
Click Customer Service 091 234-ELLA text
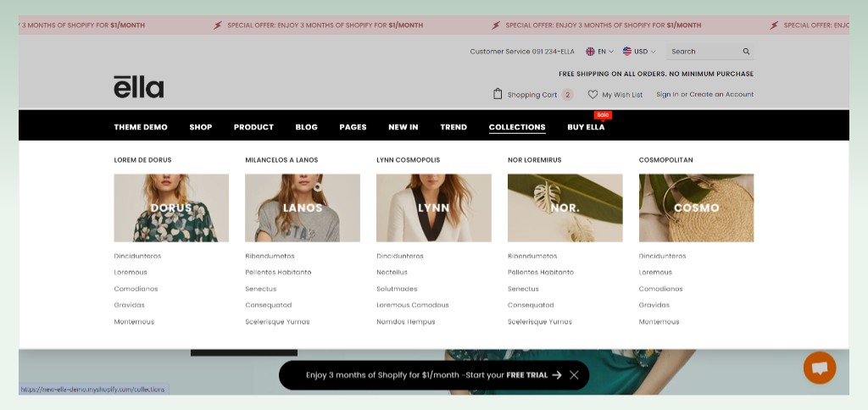coord(522,52)
